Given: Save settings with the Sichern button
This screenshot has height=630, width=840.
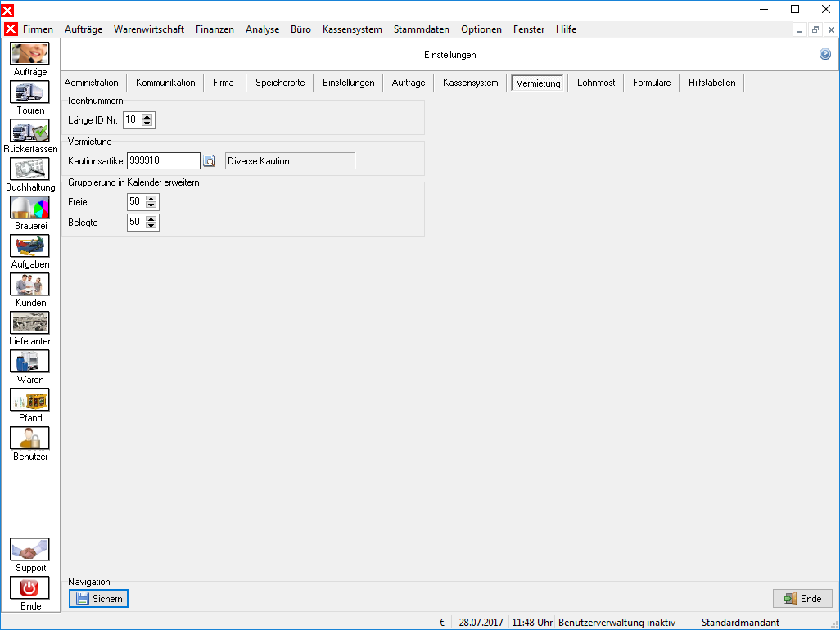Looking at the screenshot, I should [x=98, y=598].
